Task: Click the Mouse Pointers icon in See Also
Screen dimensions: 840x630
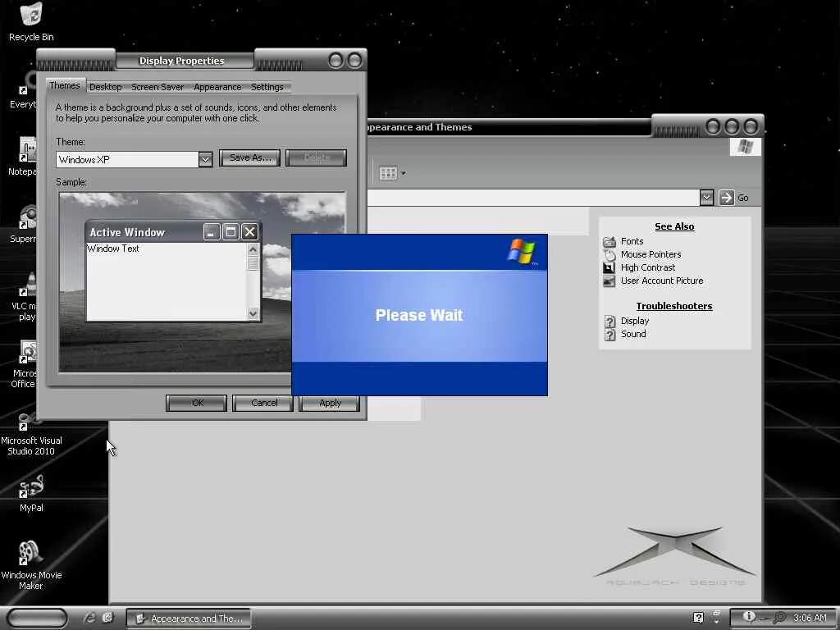Action: 609,254
